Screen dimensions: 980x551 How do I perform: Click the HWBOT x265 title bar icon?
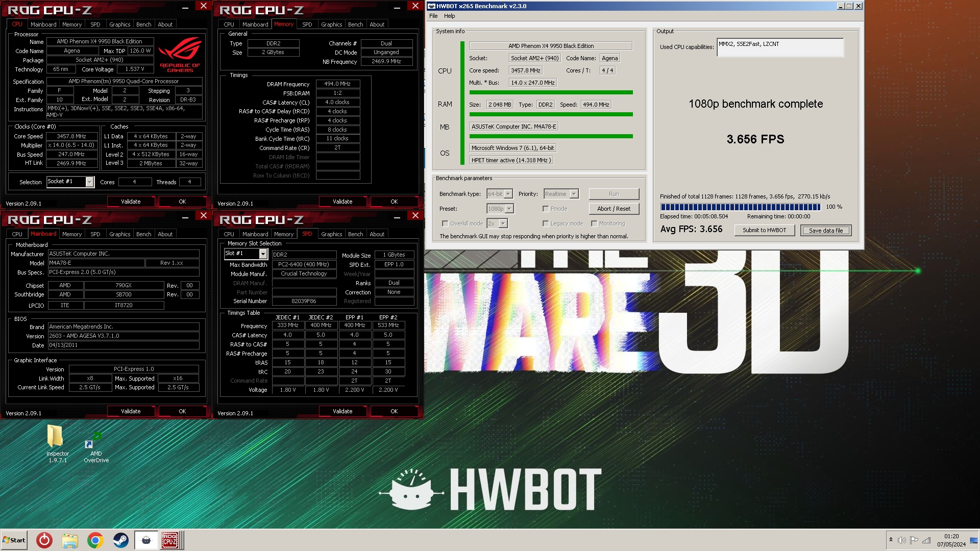click(x=432, y=6)
